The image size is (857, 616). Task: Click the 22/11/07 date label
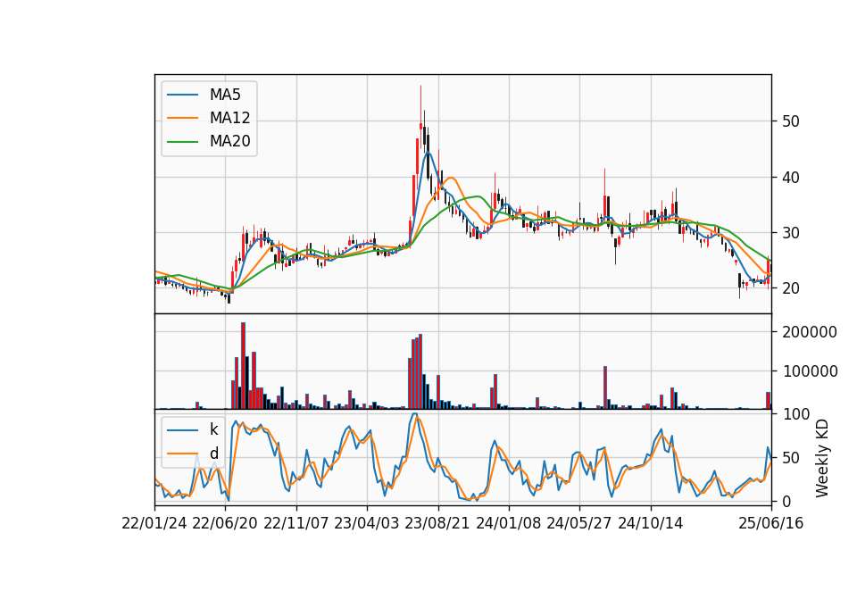click(x=296, y=524)
